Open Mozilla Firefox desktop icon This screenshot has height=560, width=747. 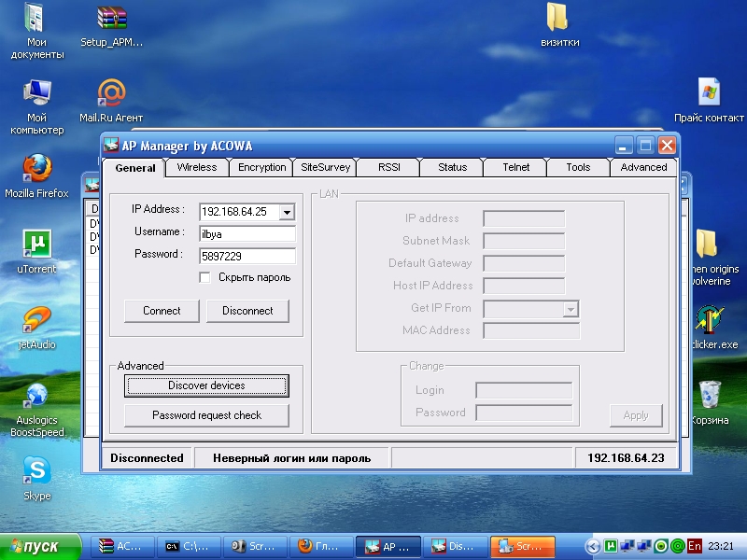(36, 169)
